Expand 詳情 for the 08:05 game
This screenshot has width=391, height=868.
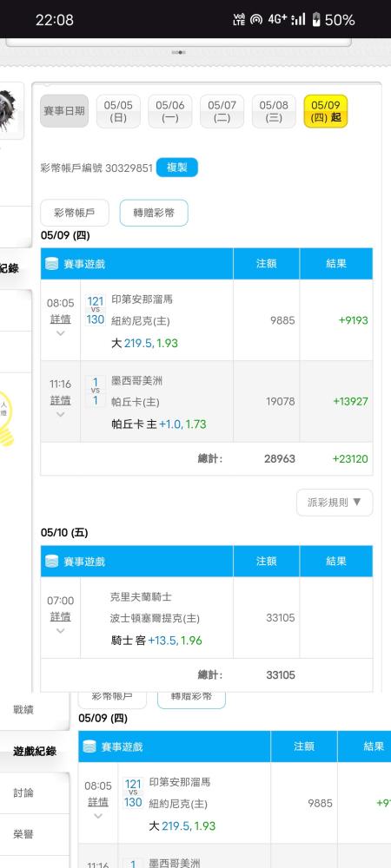(60, 319)
